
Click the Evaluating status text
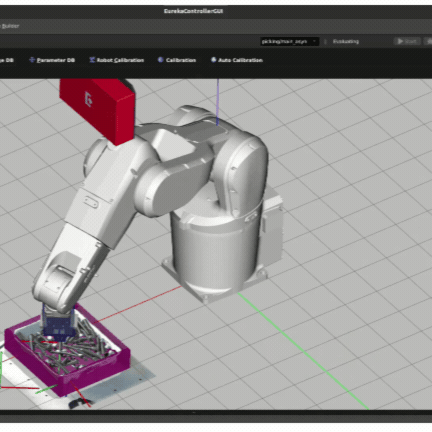click(346, 41)
